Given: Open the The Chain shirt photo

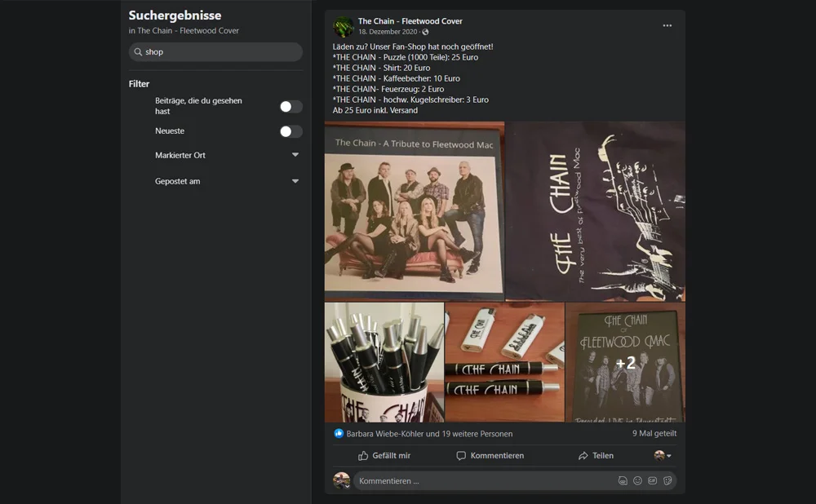Looking at the screenshot, I should 596,211.
